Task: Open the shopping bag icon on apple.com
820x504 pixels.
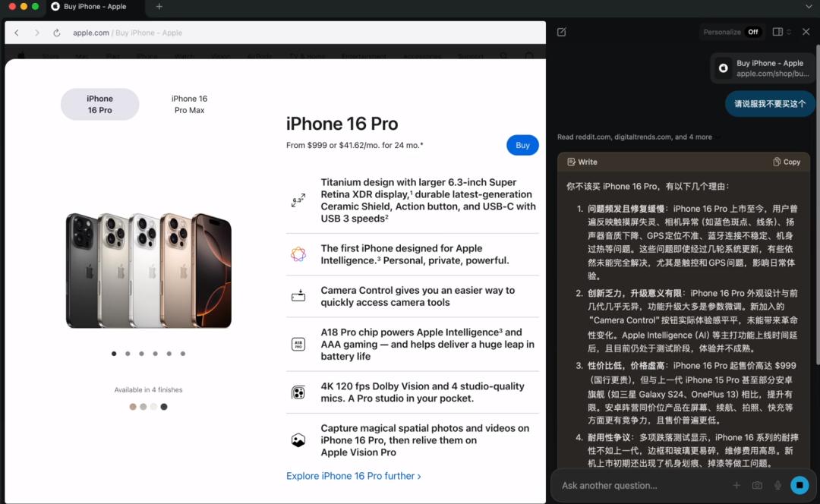Action: (529, 56)
